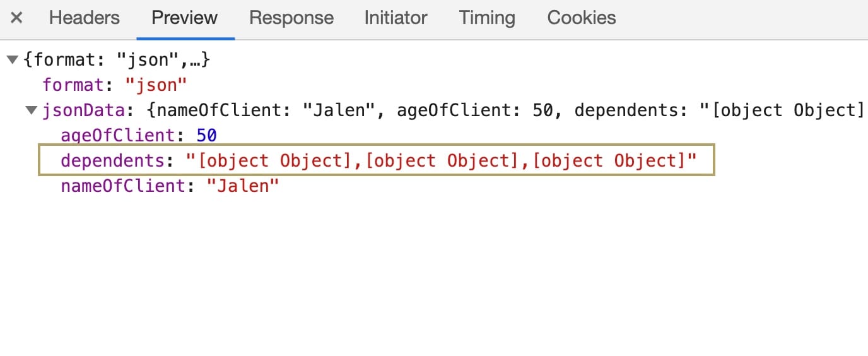Click the "json" format value
The height and width of the screenshot is (356, 868).
[x=156, y=85]
